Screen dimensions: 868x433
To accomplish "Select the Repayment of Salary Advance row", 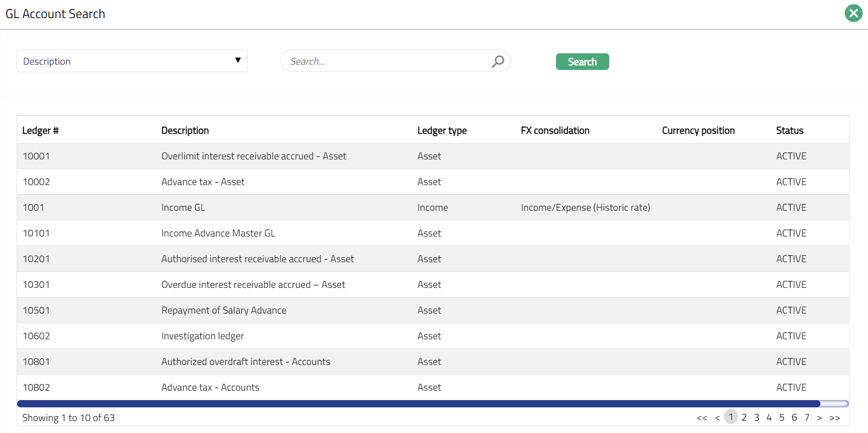I will point(224,310).
